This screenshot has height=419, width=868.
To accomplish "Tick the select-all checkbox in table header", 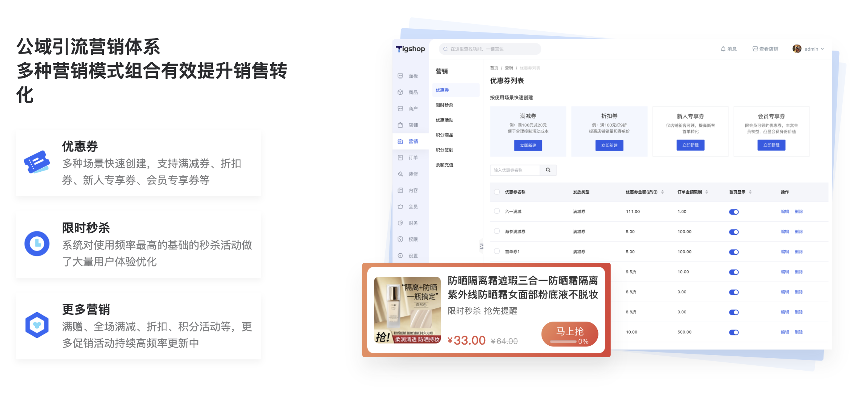I will point(497,192).
